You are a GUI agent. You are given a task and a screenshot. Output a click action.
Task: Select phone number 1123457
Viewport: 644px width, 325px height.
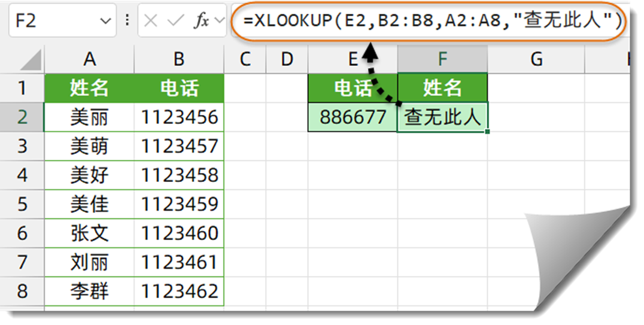click(x=179, y=146)
